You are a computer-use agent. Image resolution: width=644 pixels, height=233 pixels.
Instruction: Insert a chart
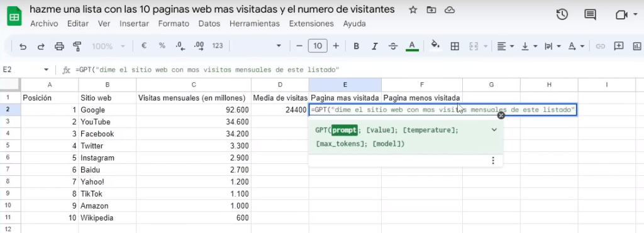click(638, 46)
